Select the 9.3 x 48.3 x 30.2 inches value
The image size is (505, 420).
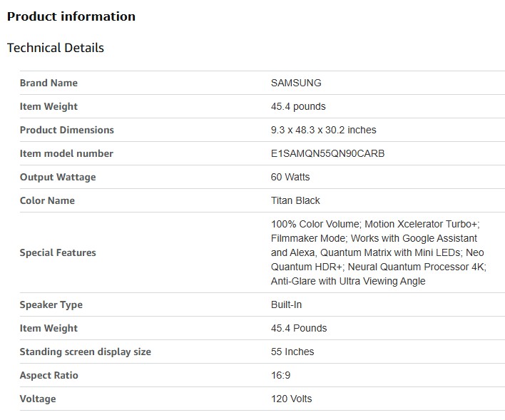[x=323, y=130]
